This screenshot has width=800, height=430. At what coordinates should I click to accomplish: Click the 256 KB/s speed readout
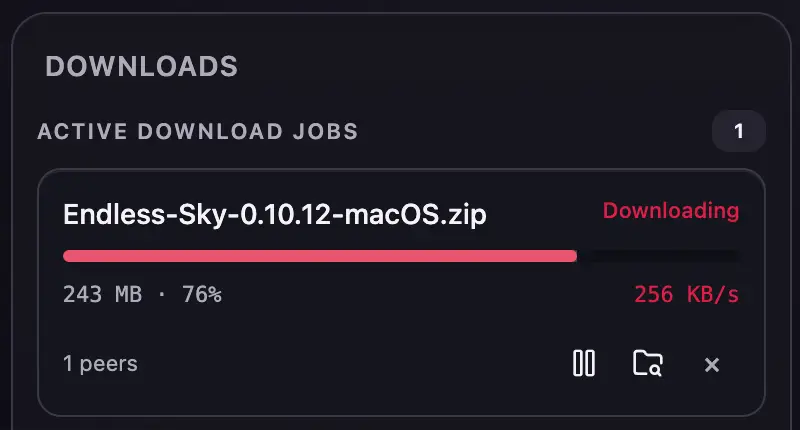pos(686,294)
